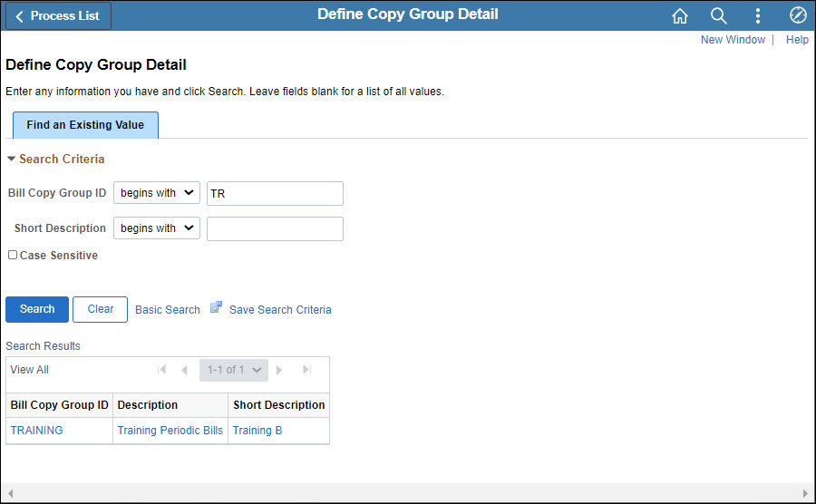
Task: Open Short Description operator dropdown
Action: coord(156,228)
